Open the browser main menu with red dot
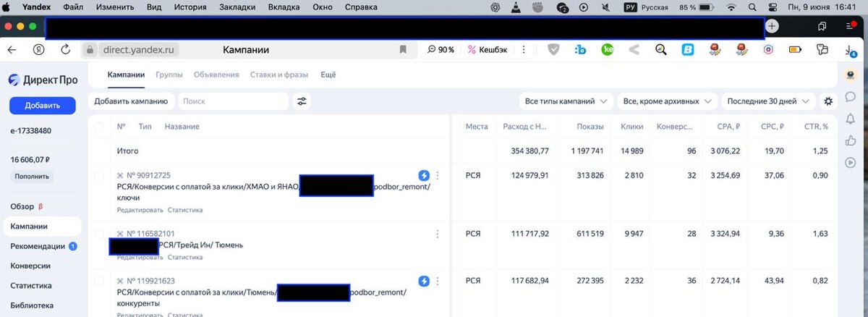Image resolution: width=868 pixels, height=317 pixels. 851,26
